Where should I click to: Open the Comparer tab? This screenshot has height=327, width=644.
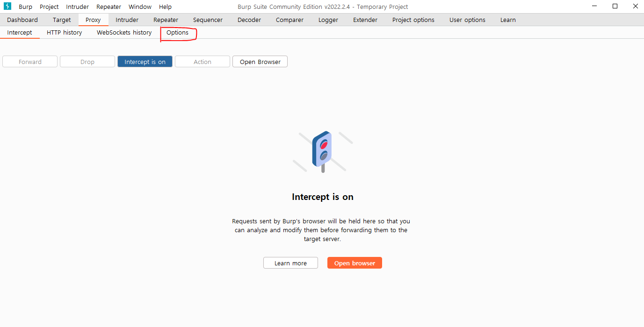pos(289,20)
